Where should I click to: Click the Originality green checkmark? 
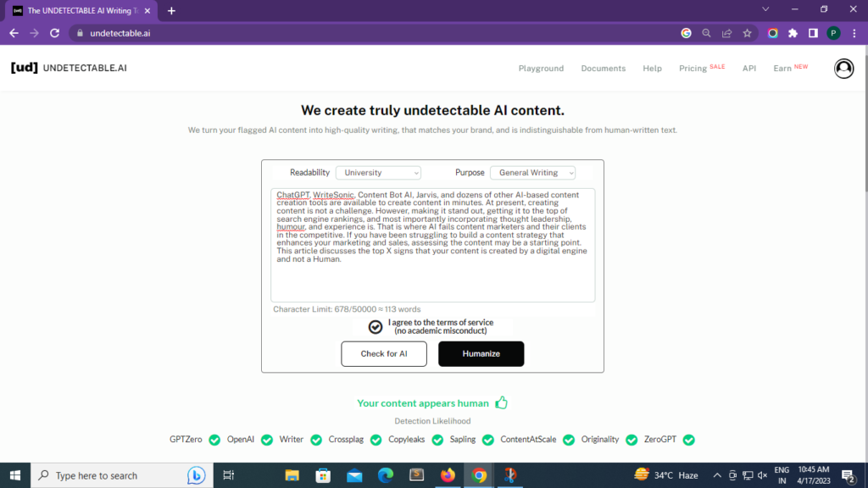click(x=632, y=440)
